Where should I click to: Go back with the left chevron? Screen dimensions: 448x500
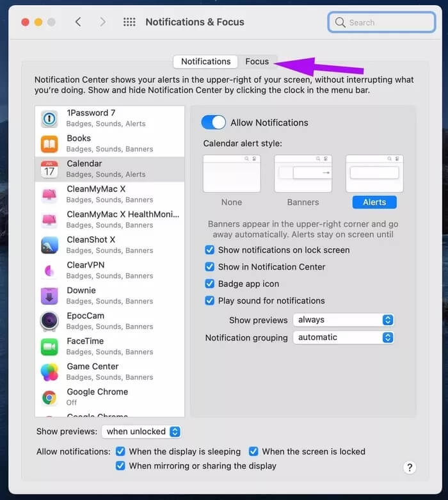click(x=78, y=22)
